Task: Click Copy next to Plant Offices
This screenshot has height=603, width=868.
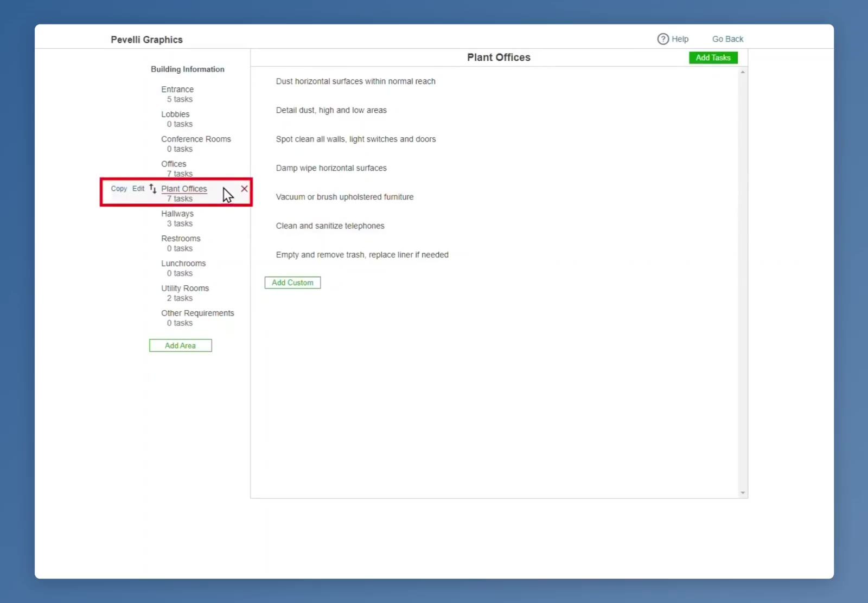Action: click(x=119, y=189)
